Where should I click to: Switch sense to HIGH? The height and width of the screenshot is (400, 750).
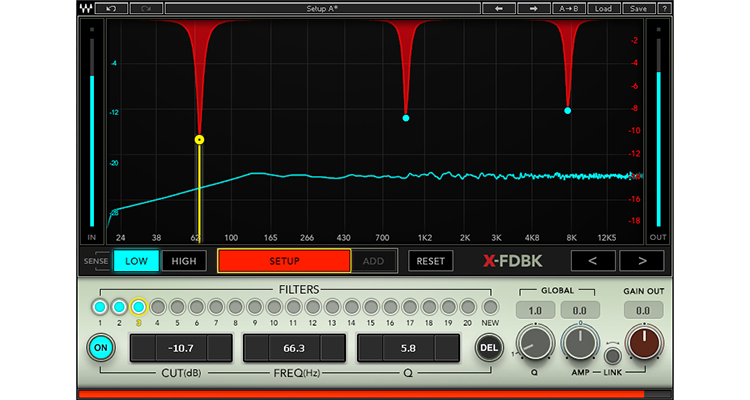(x=184, y=261)
